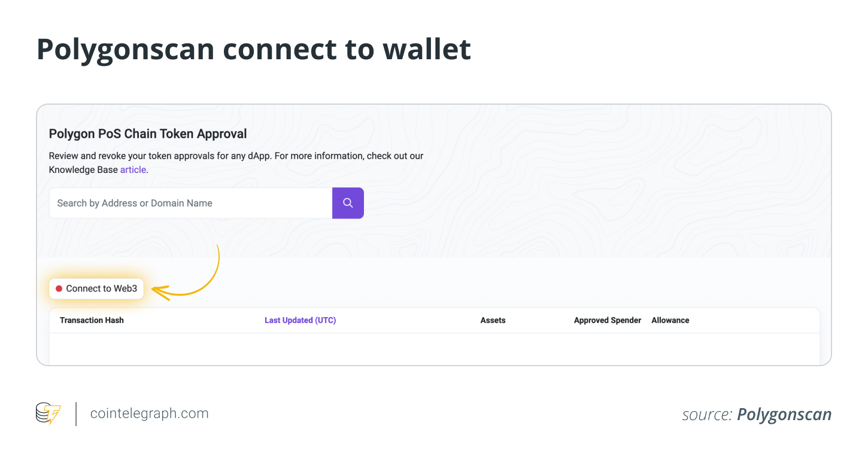Click the bold Polygonscan source name

tap(784, 415)
